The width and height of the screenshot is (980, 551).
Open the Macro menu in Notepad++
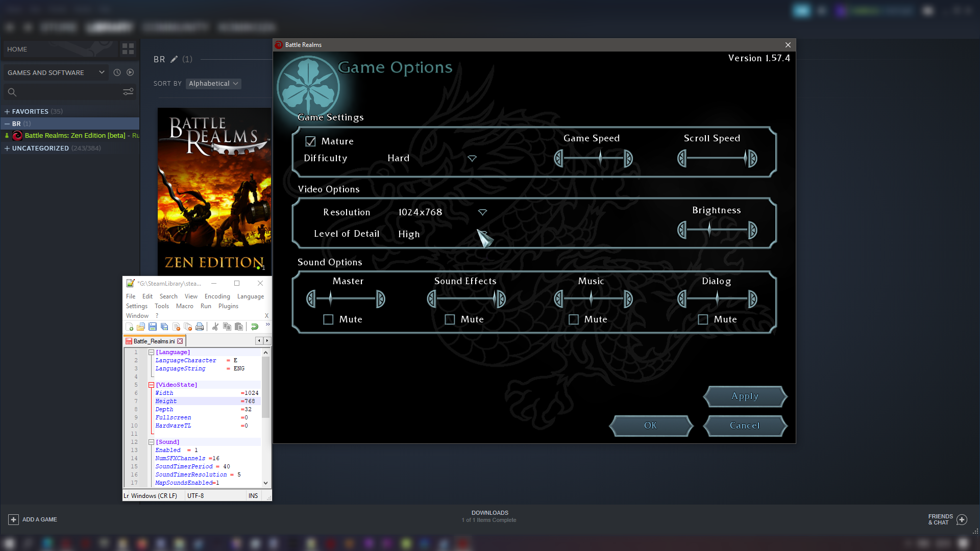(x=185, y=306)
